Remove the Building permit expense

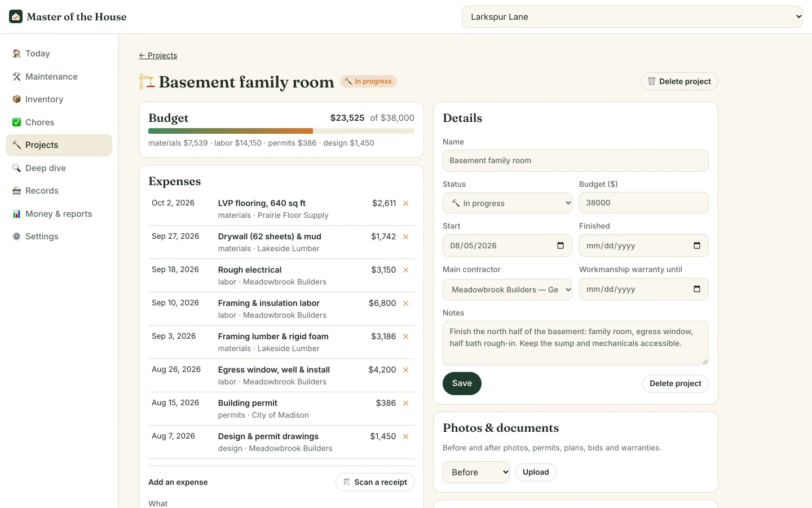pyautogui.click(x=405, y=403)
